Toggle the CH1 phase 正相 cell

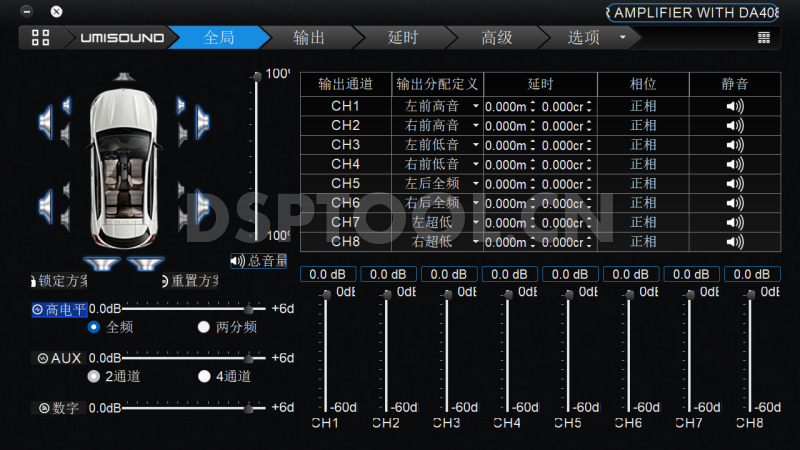(x=643, y=106)
